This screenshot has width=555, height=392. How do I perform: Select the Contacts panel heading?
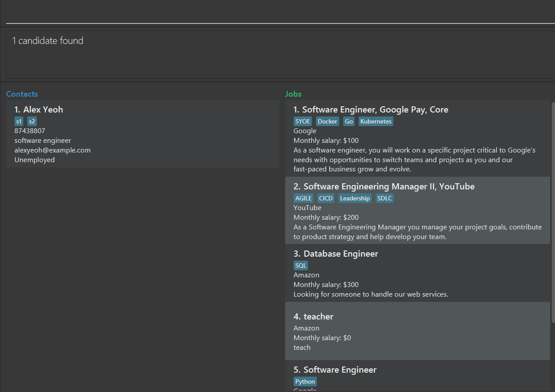coord(22,94)
